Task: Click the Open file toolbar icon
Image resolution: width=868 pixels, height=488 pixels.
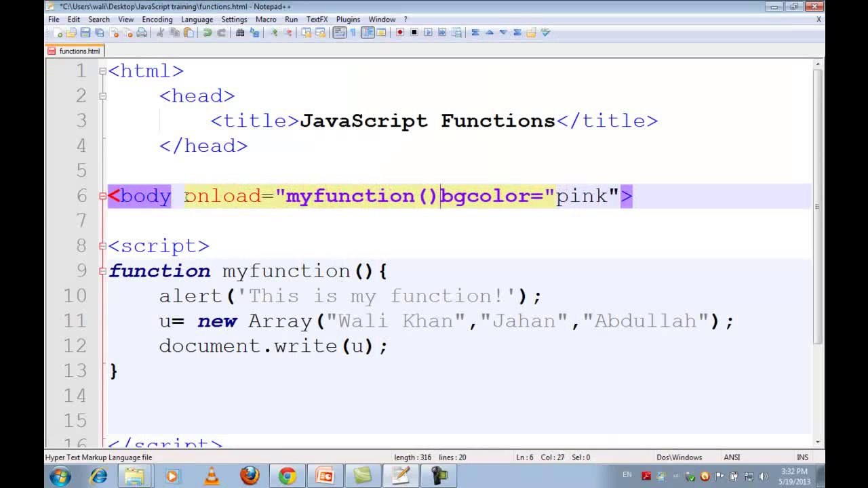Action: click(71, 33)
